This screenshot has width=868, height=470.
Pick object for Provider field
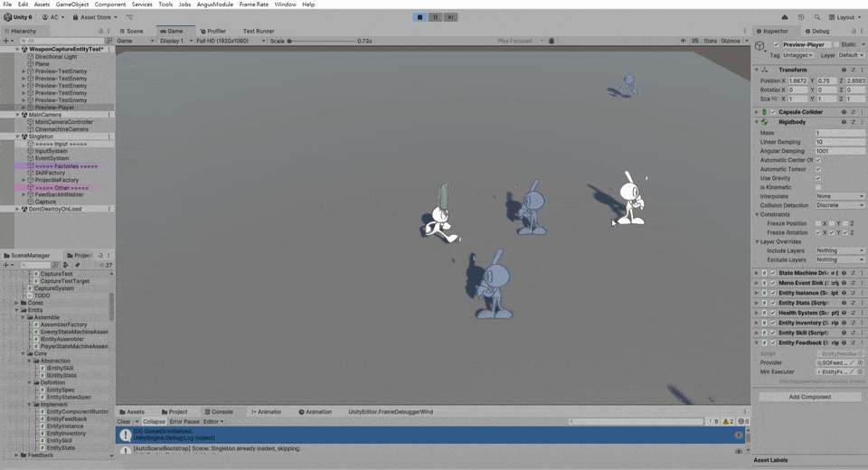coord(861,362)
